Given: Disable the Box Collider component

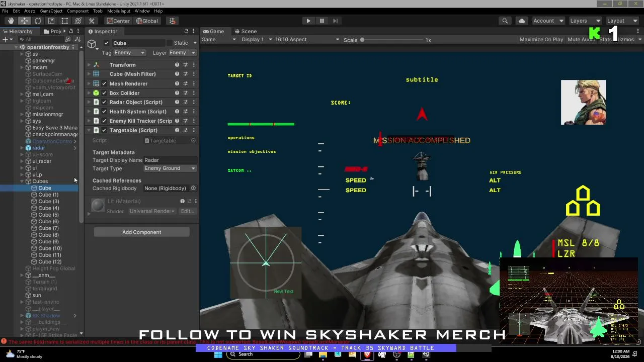Looking at the screenshot, I should pyautogui.click(x=104, y=93).
